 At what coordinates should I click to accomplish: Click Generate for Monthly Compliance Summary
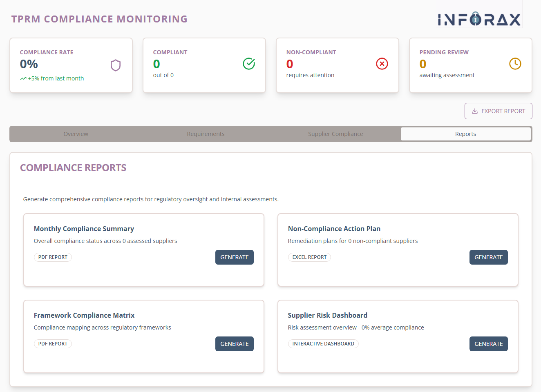point(234,257)
